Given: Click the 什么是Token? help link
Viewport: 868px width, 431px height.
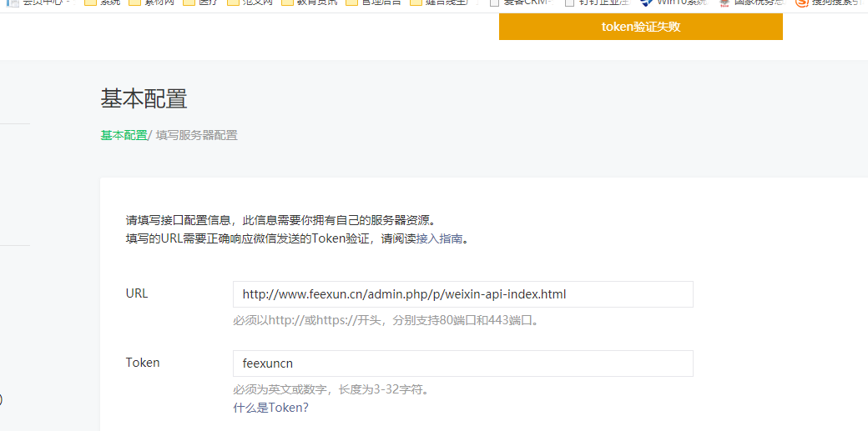Looking at the screenshot, I should click(270, 408).
